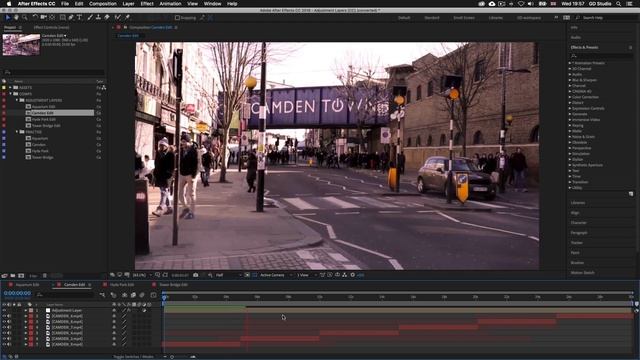Click the current time indicator on the timeline ruler

(164, 298)
